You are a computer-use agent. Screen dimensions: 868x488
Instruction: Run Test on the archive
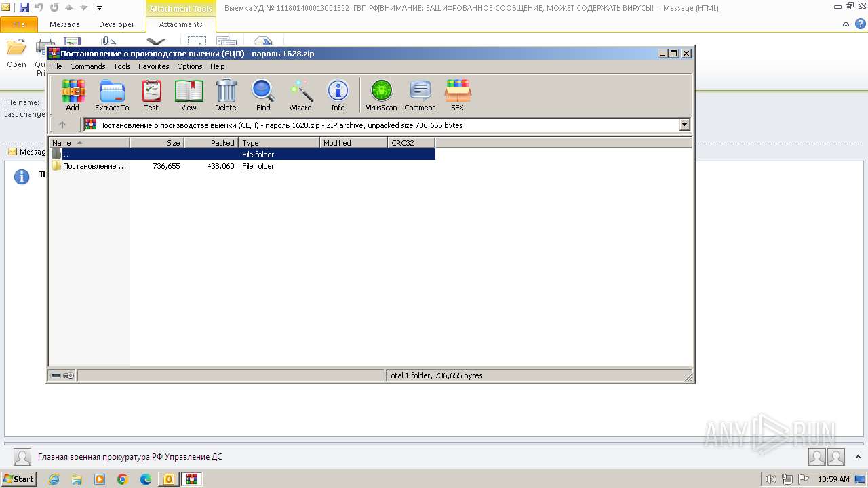pyautogui.click(x=151, y=95)
